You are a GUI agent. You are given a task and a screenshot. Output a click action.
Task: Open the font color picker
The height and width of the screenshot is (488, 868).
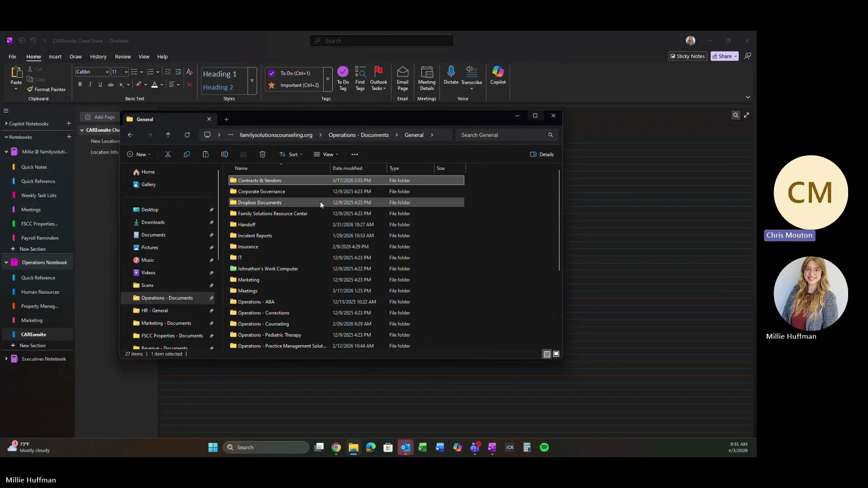coord(161,84)
